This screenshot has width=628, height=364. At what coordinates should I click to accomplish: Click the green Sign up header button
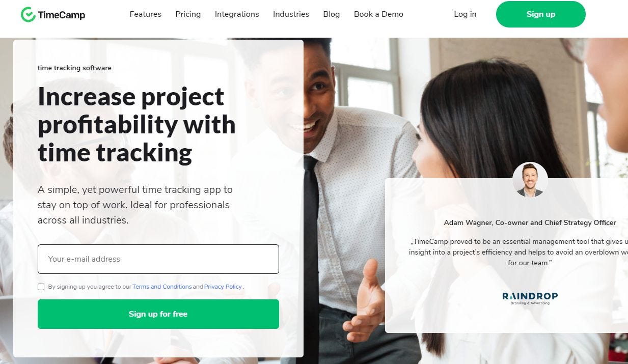point(540,14)
